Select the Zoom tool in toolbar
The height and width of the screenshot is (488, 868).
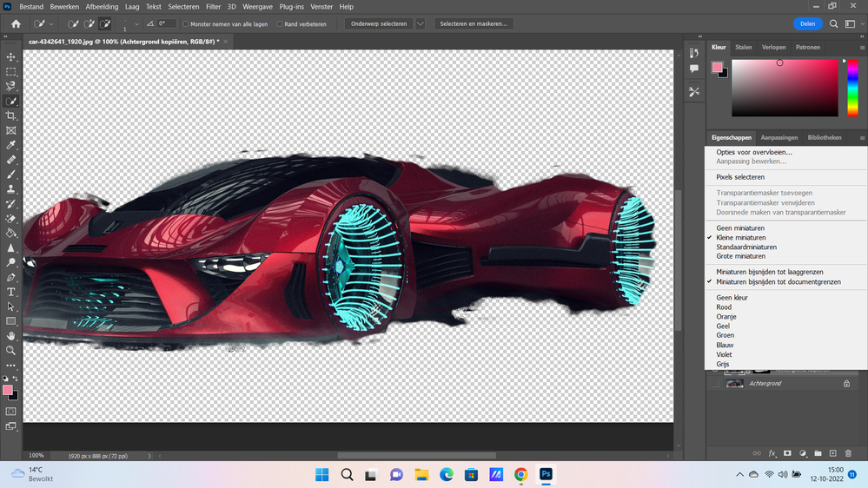pos(11,351)
